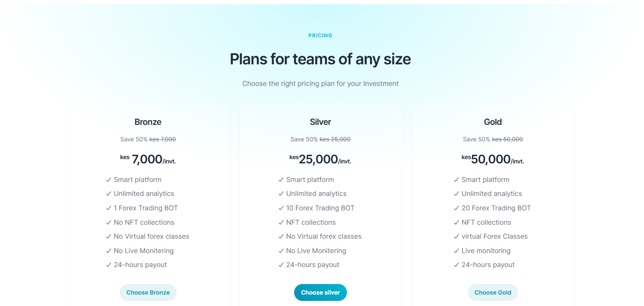Click the Bronze plan heading

click(x=148, y=122)
